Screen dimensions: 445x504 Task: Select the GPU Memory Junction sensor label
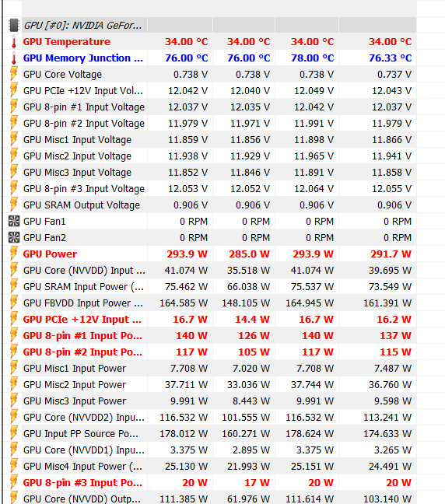tap(83, 58)
